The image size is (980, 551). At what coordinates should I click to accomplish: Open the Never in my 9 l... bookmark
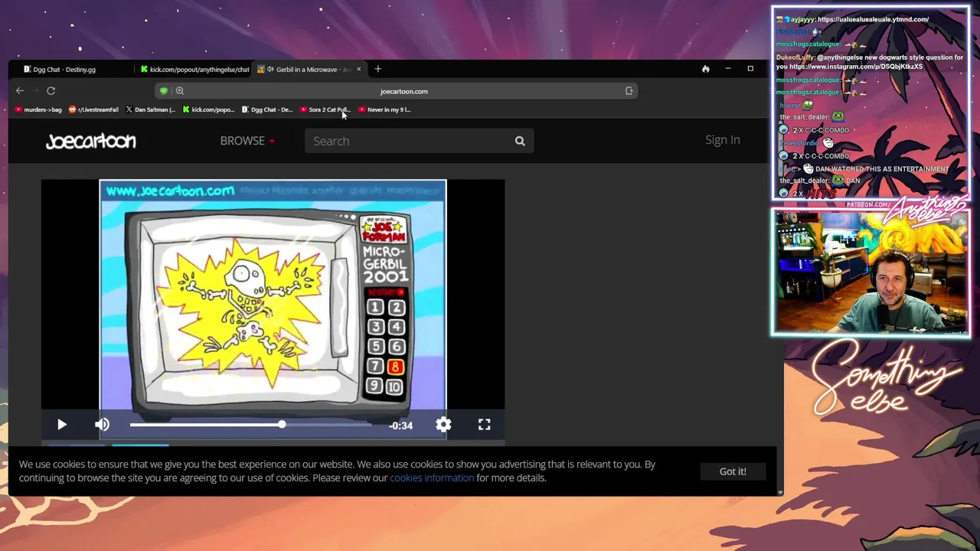tap(385, 109)
